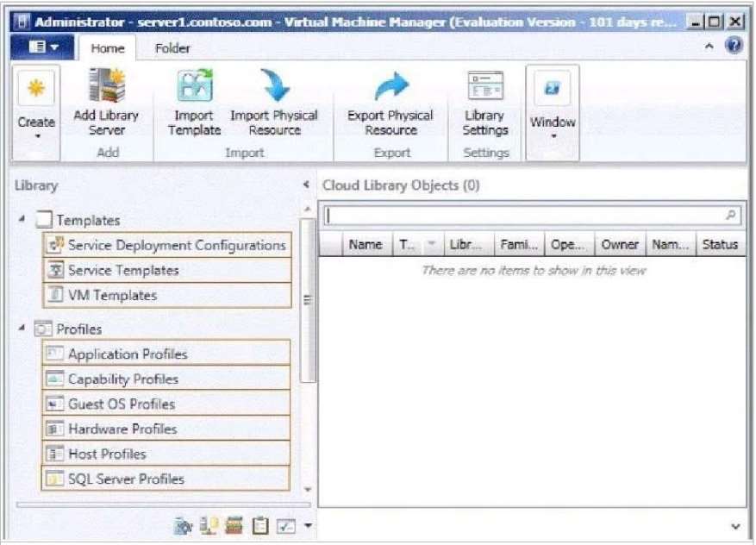Select Guest OS Profiles in tree
Viewport: 756px width, 545px height.
point(166,404)
